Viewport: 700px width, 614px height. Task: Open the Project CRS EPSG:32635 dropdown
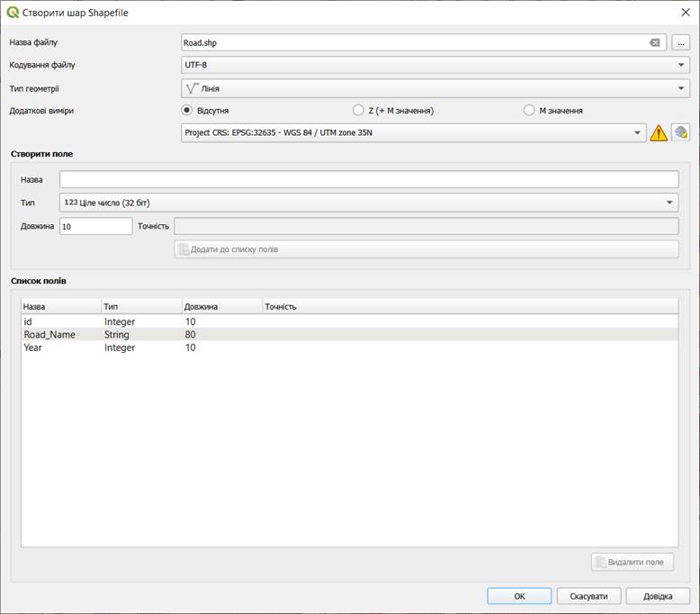click(414, 133)
